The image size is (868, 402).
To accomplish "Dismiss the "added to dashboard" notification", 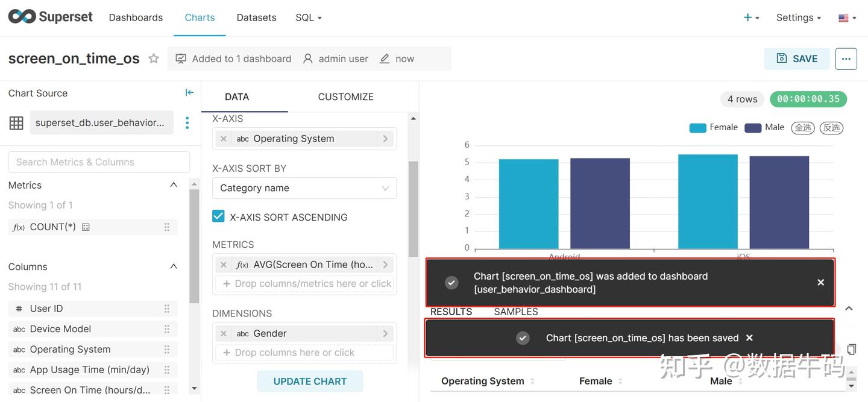I will coord(820,282).
